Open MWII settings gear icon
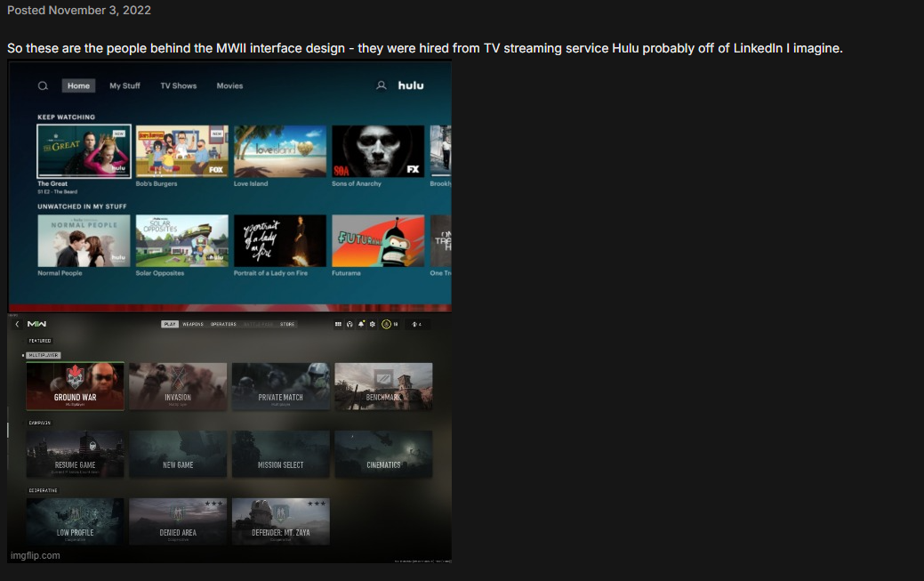This screenshot has width=924, height=581. point(373,324)
